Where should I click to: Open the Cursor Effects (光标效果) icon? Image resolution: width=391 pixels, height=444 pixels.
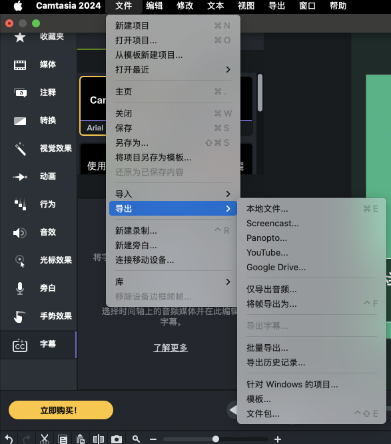point(20,261)
